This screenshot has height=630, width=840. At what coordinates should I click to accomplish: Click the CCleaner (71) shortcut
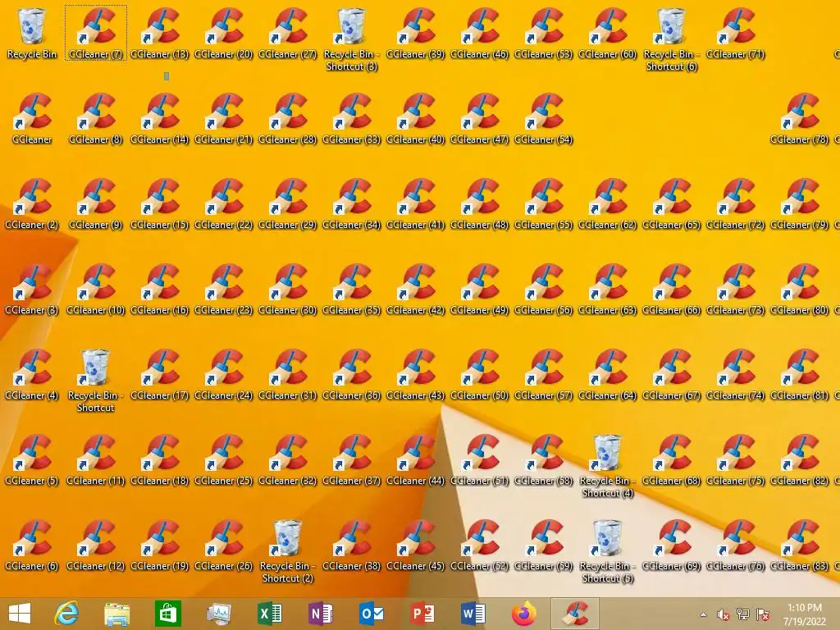coord(735,32)
